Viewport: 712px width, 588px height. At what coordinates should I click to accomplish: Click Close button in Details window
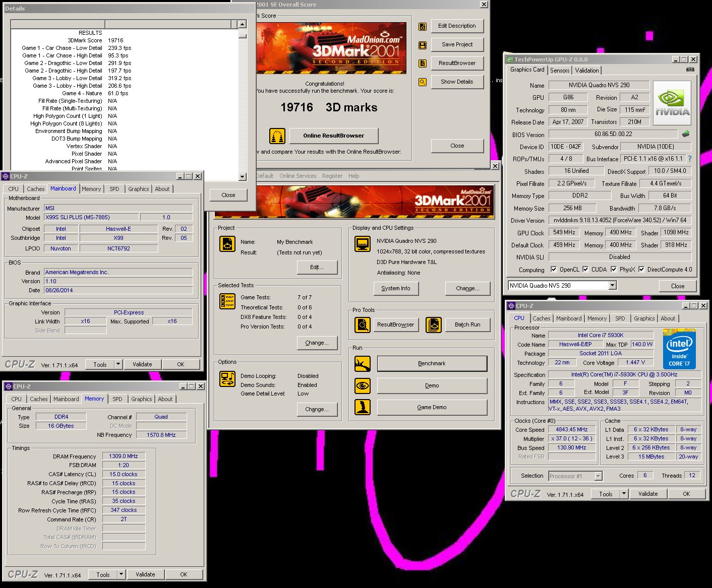[228, 195]
